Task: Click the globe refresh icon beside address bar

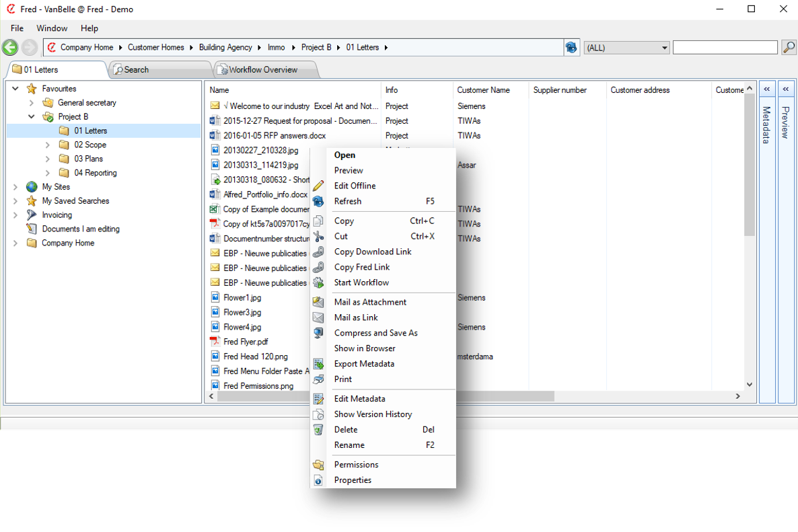Action: (571, 47)
